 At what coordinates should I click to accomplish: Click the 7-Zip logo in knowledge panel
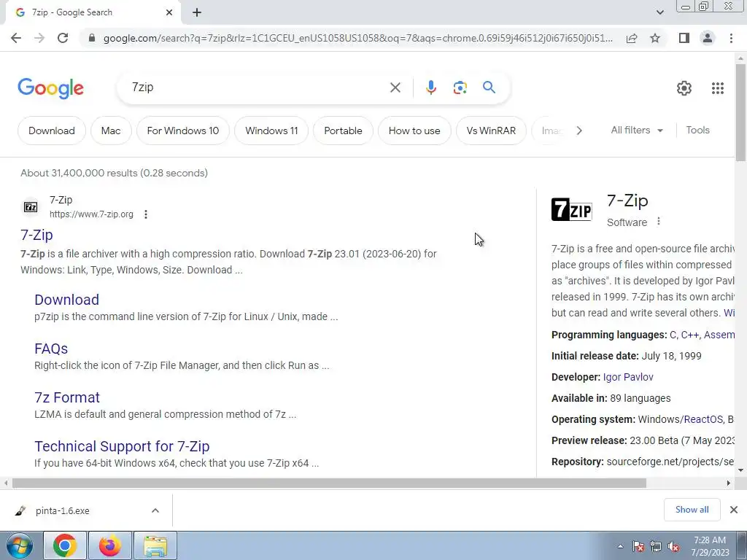572,209
